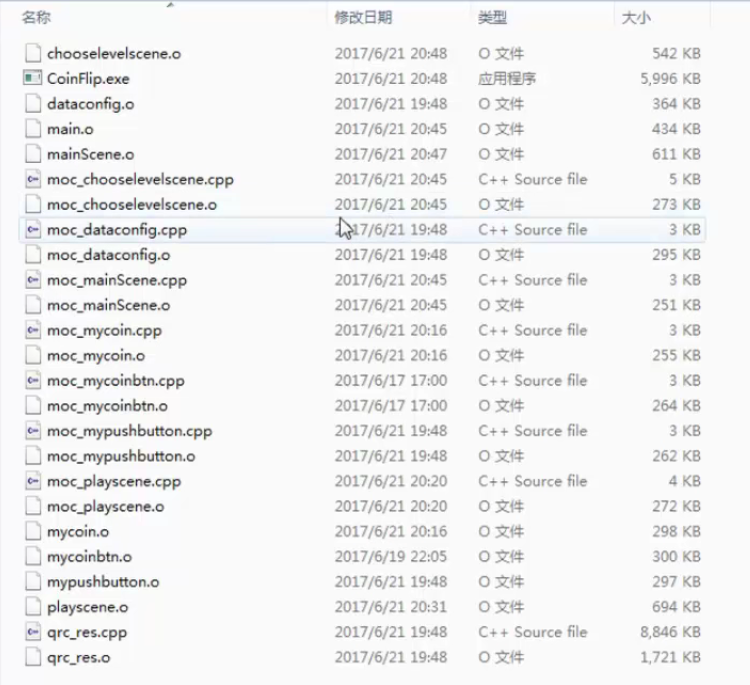
Task: Select the file named moc_mycoinbtn.o
Action: click(x=107, y=406)
